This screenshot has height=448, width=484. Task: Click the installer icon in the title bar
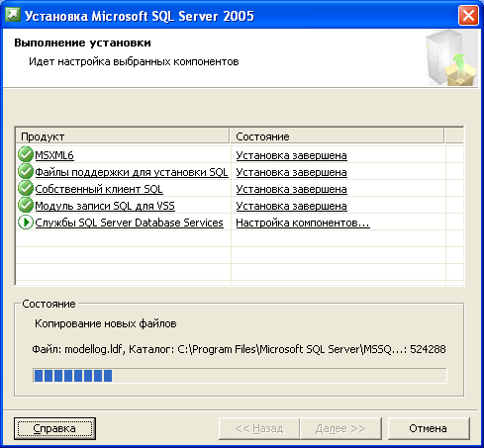[x=13, y=15]
